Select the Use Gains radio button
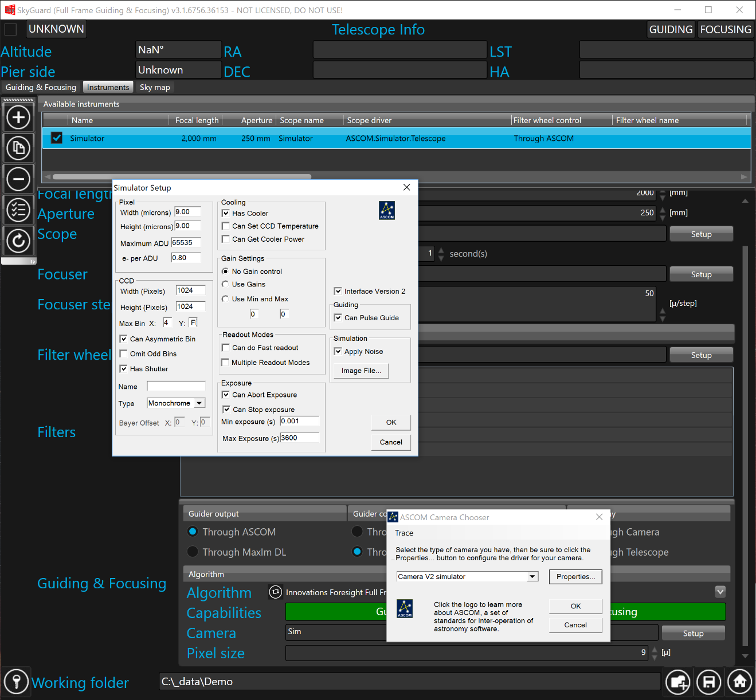Viewport: 756px width, 700px height. point(225,284)
